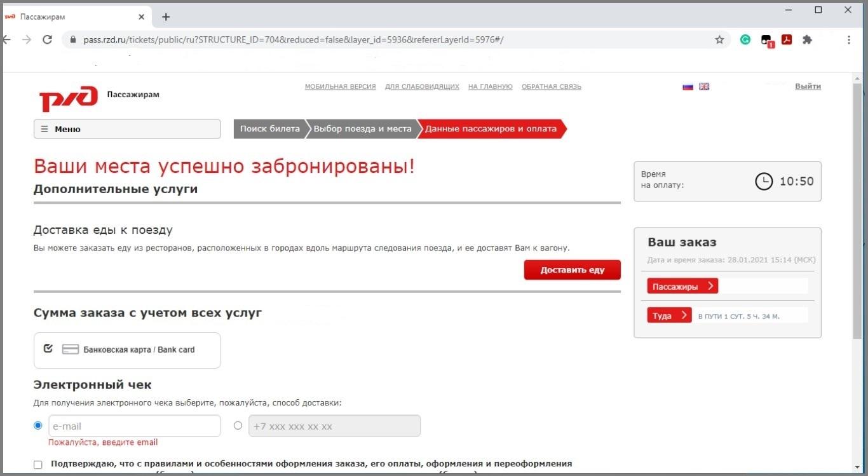868x476 pixels.
Task: Click the Выйти logout link
Action: [808, 86]
